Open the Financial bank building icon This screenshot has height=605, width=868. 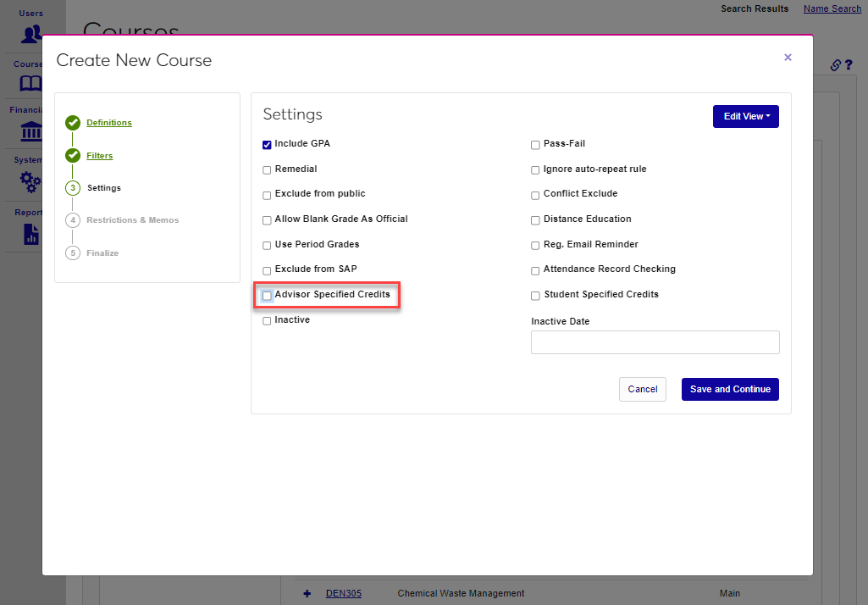(31, 131)
